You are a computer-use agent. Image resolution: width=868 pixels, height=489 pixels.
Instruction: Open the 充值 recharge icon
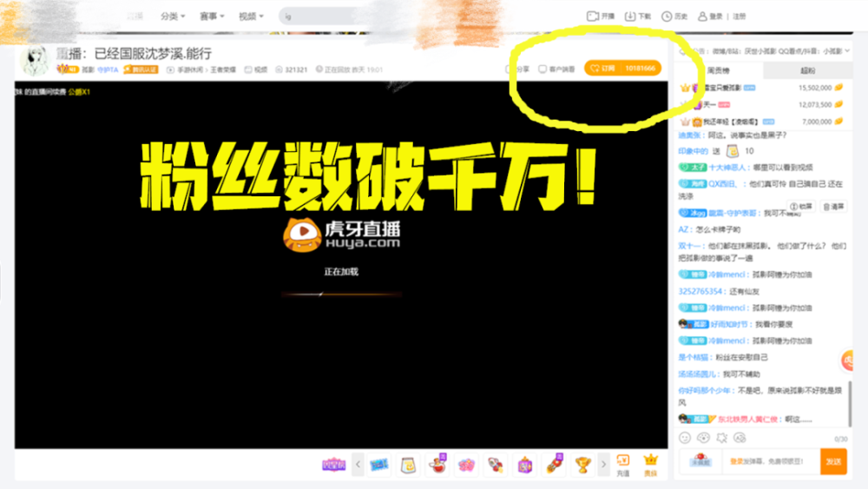point(623,466)
